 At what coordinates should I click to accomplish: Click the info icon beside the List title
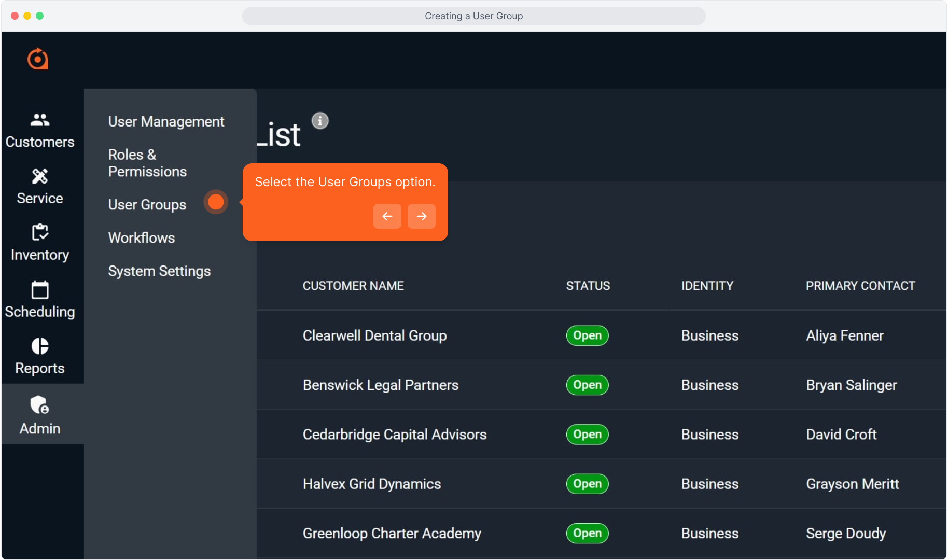click(x=320, y=121)
